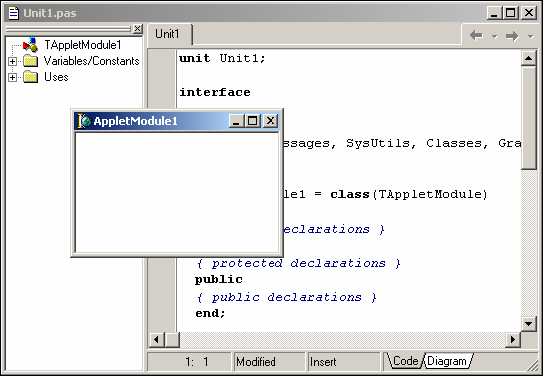
Task: Click the 'unit Unit1;' code line
Action: [222, 58]
